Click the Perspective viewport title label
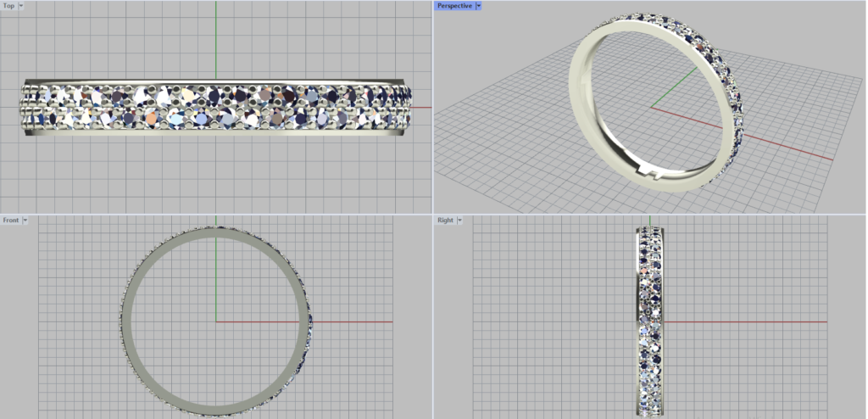This screenshot has width=868, height=419. pyautogui.click(x=454, y=6)
